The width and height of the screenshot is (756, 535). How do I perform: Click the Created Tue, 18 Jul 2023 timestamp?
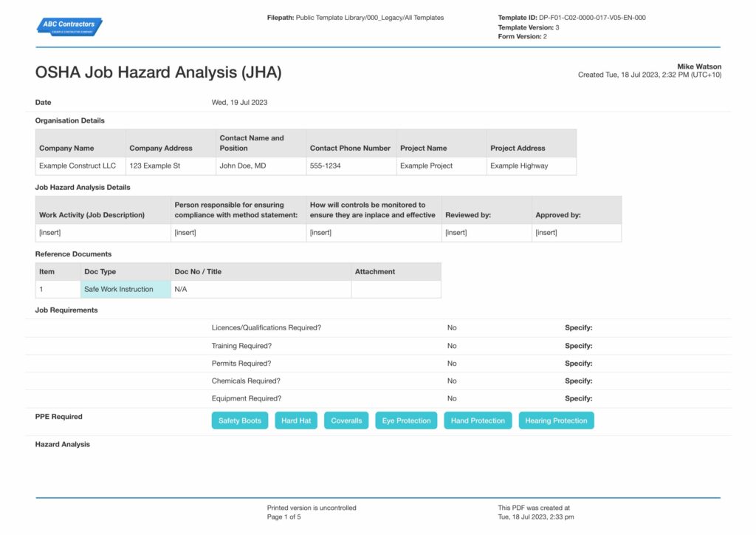650,75
